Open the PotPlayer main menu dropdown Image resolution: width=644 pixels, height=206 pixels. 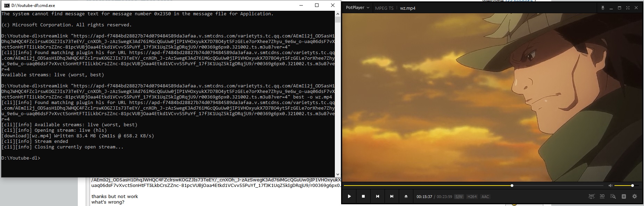357,8
